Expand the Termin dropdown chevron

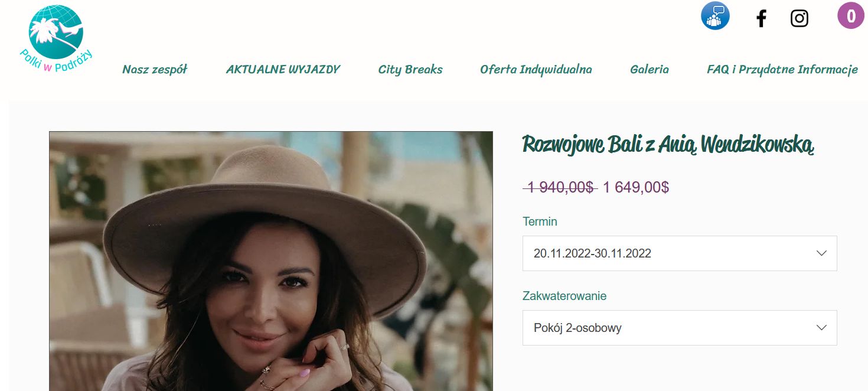(821, 253)
